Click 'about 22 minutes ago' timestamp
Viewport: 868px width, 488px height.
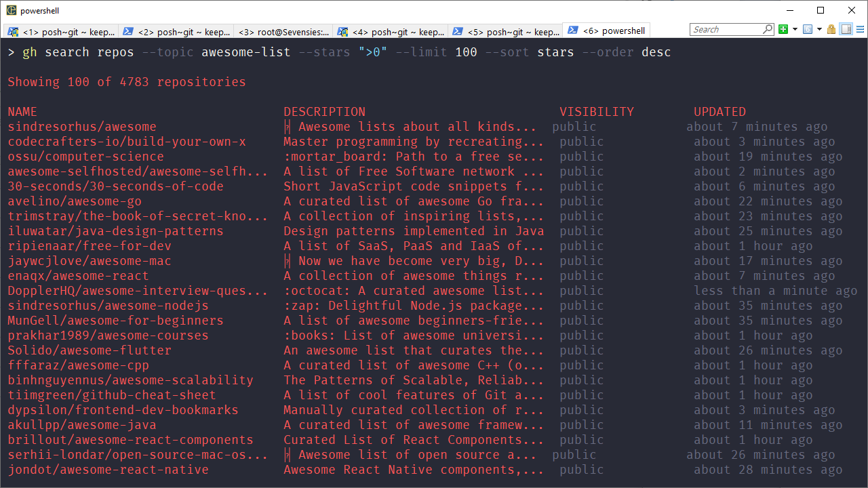(x=768, y=201)
